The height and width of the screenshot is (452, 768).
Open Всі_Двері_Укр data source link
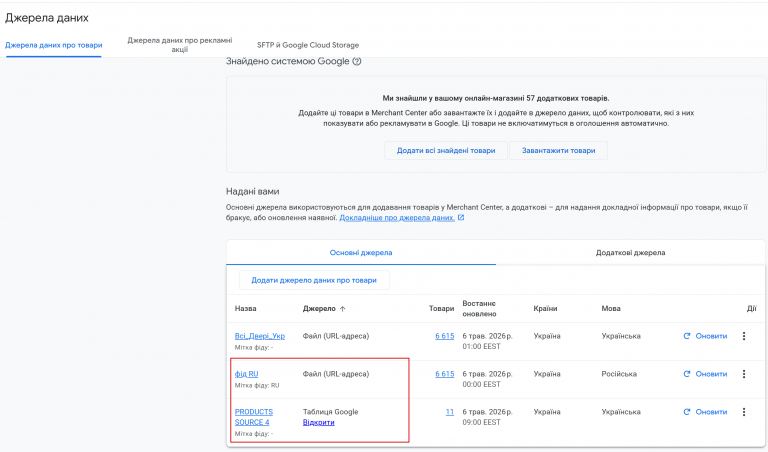[x=260, y=336]
